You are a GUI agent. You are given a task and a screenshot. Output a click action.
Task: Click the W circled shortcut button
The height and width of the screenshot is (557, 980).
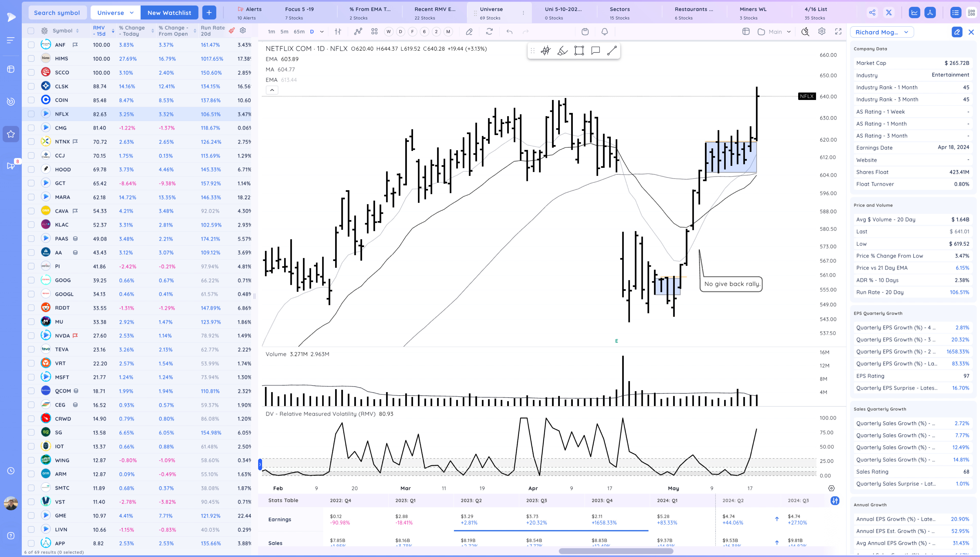389,32
